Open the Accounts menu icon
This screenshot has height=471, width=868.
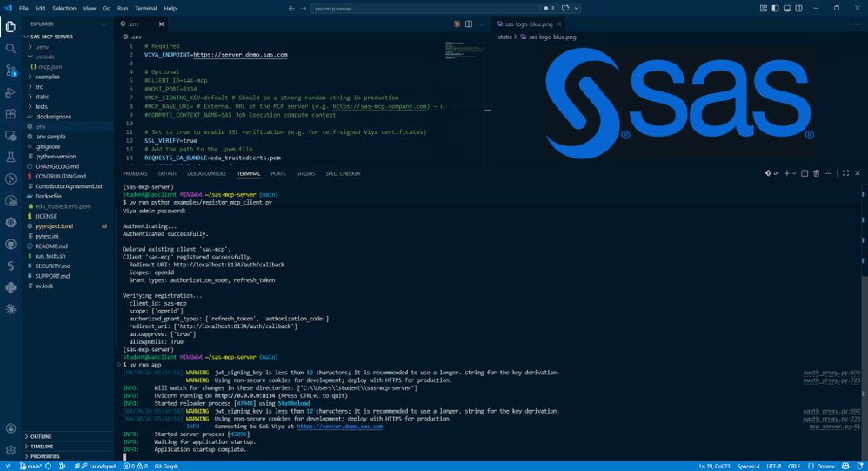10,428
